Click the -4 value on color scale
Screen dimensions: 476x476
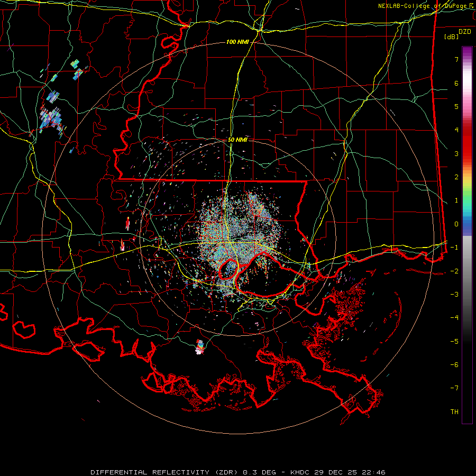(x=454, y=318)
